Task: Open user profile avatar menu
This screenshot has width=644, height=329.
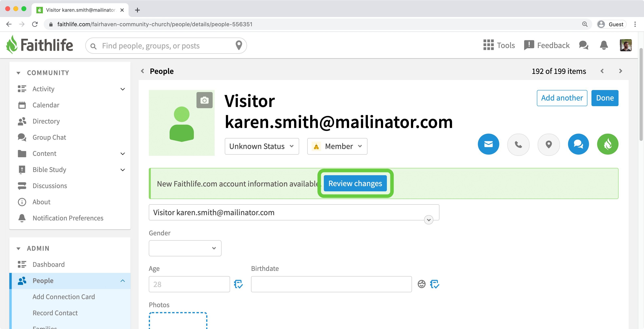Action: [x=625, y=45]
